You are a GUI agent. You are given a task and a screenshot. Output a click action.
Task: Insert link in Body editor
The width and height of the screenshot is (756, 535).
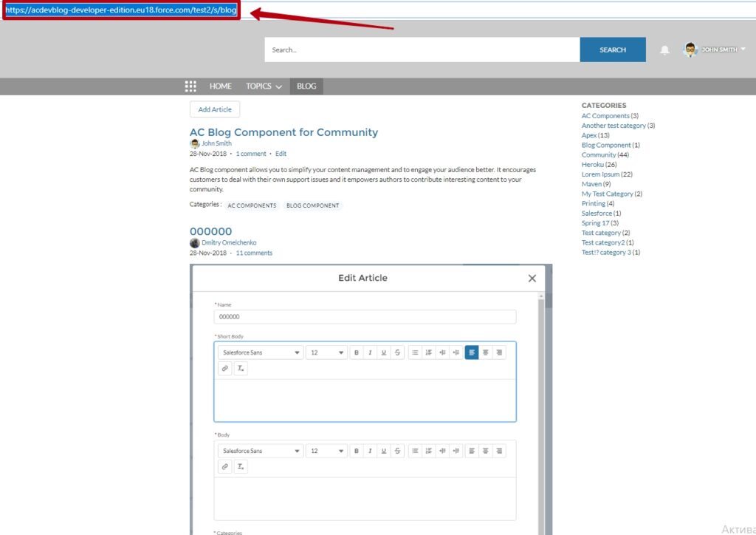tap(224, 467)
